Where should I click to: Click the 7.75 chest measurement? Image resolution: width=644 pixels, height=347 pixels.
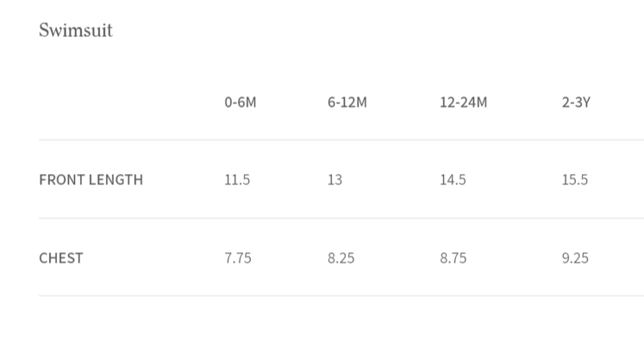tap(238, 257)
